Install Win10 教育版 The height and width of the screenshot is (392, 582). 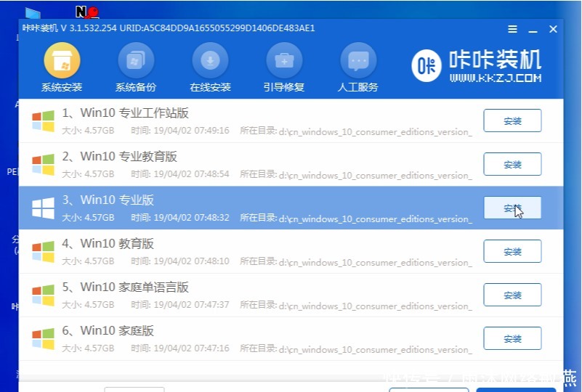pos(512,251)
